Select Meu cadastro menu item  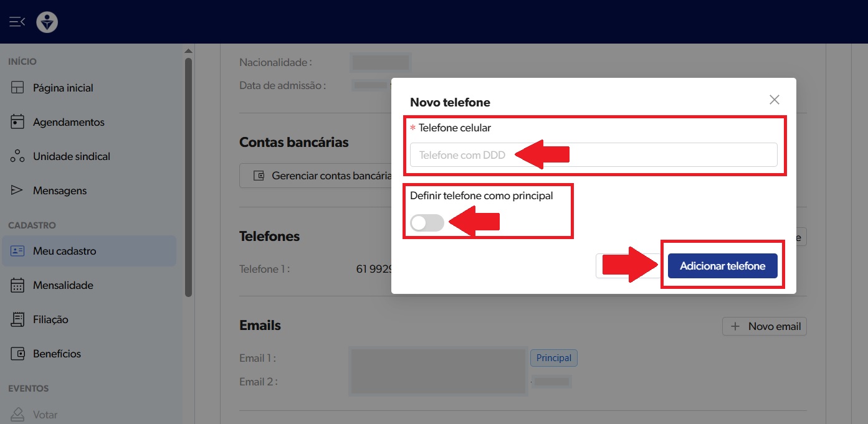pos(64,251)
